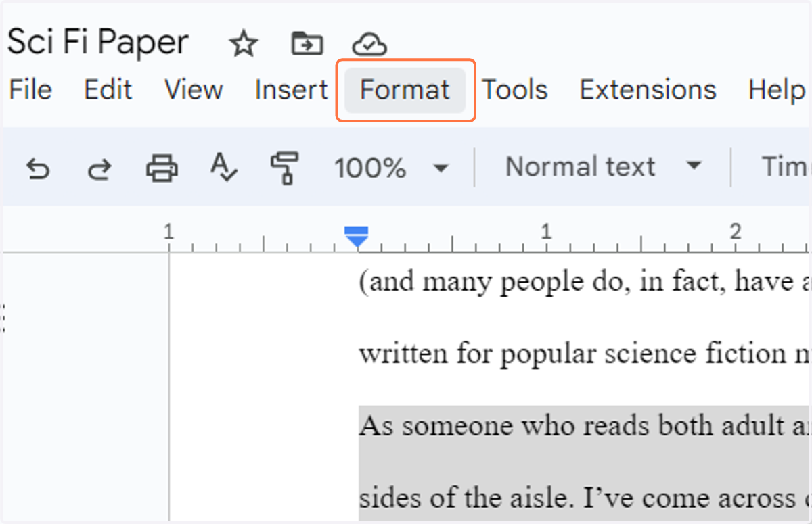Open the 100% zoom dropdown

pos(392,167)
